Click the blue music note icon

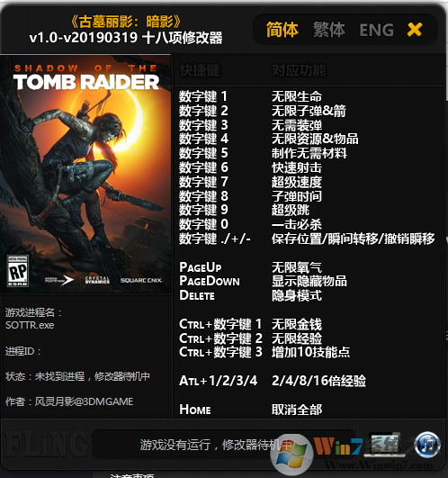coord(428,445)
